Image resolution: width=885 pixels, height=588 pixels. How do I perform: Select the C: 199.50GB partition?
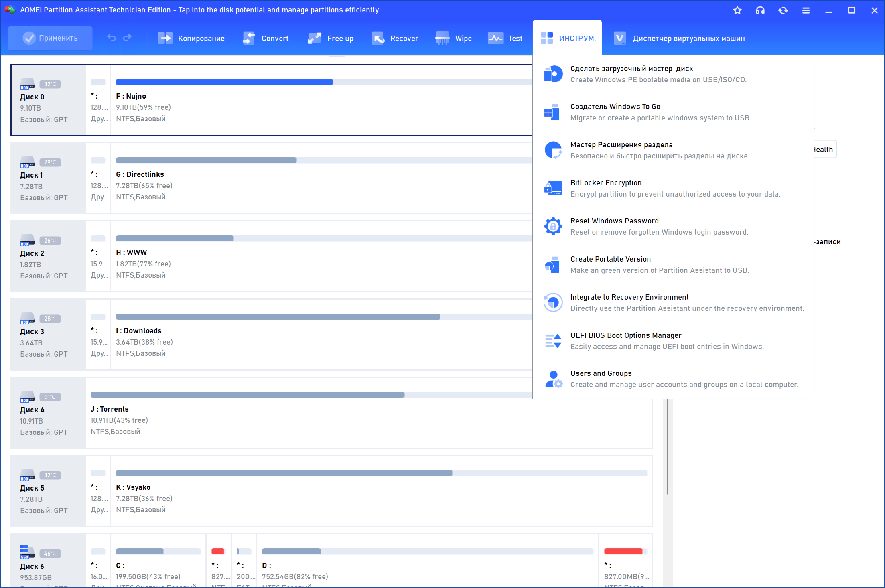click(158, 561)
